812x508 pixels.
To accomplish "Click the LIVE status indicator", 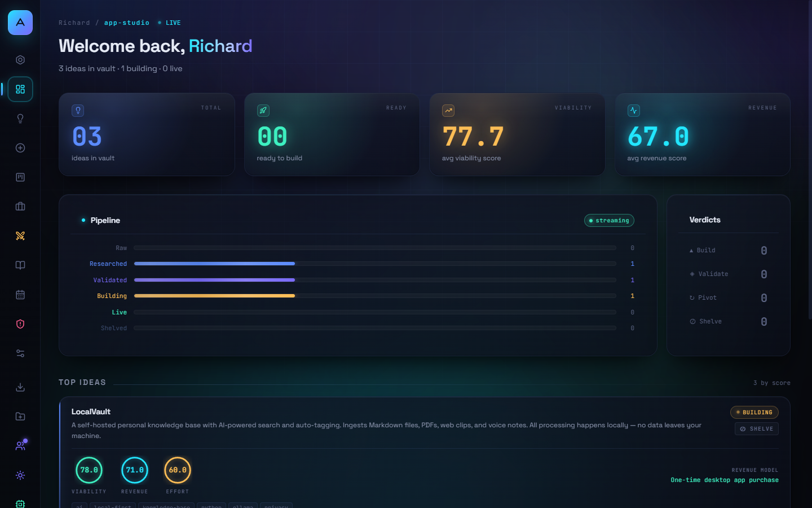I will [x=169, y=23].
